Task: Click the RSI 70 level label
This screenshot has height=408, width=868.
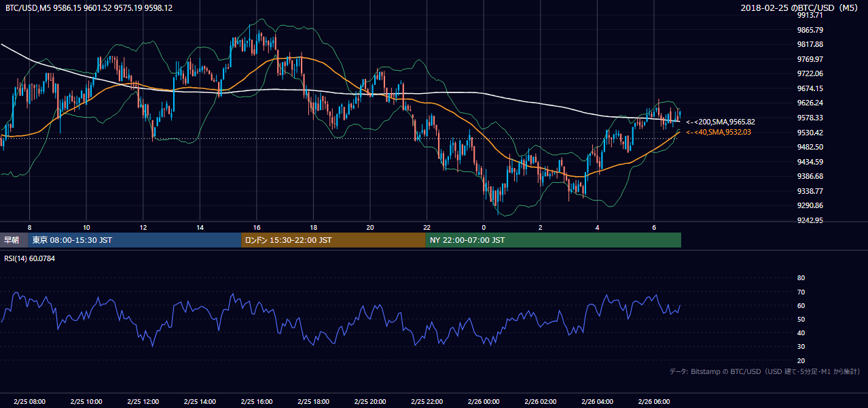Action: coord(801,292)
